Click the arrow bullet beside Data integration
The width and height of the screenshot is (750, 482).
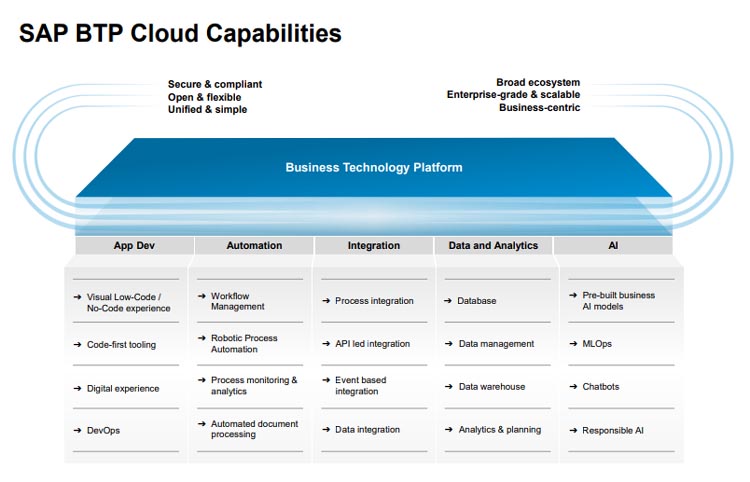[326, 429]
